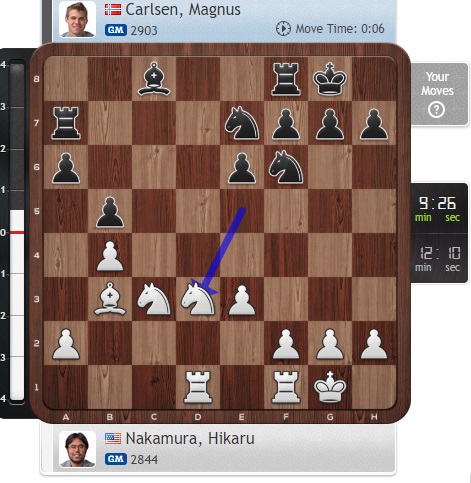The height and width of the screenshot is (483, 471).
Task: Click Magnus Carlsen's profile photo
Action: pos(77,19)
